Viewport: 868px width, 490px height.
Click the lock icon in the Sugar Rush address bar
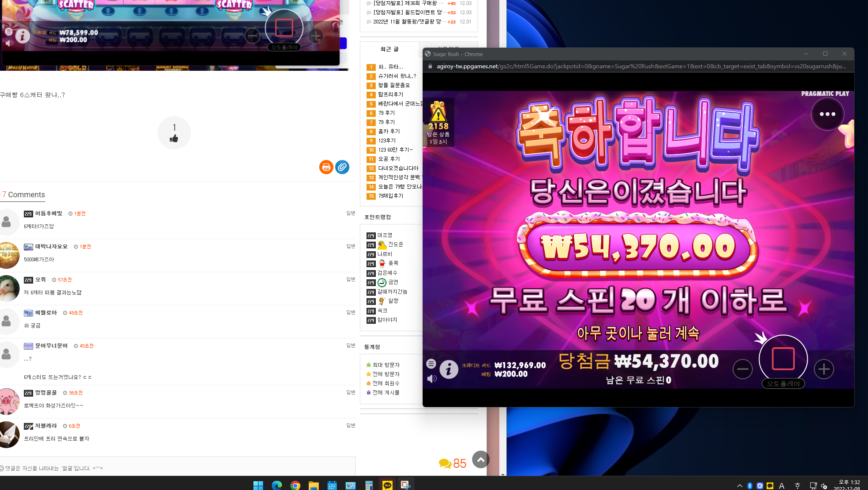(x=430, y=66)
